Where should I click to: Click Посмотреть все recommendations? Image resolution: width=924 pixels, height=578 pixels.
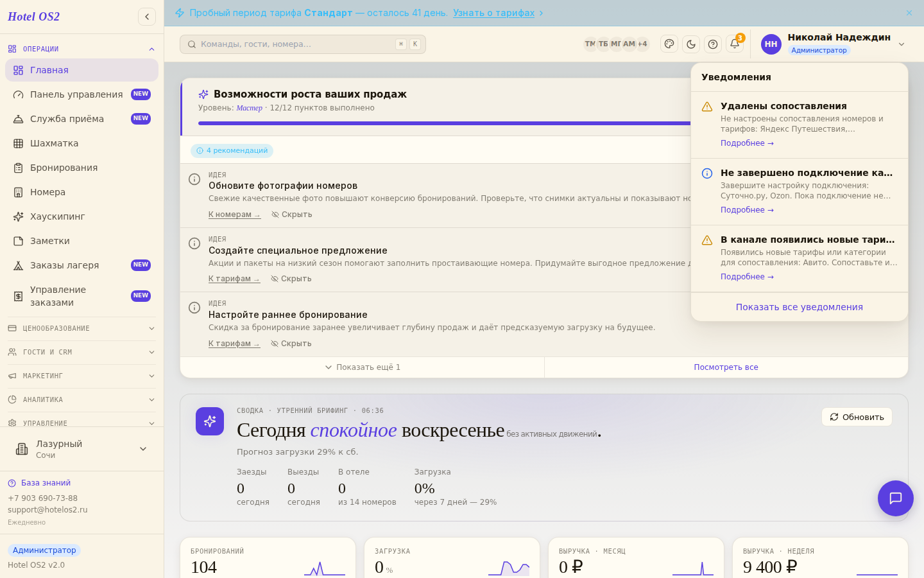coord(726,367)
